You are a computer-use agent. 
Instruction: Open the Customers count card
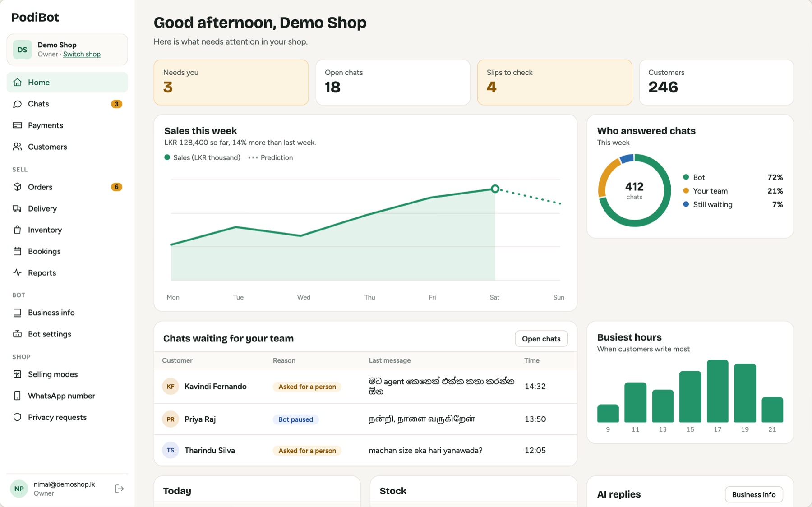[x=716, y=83]
